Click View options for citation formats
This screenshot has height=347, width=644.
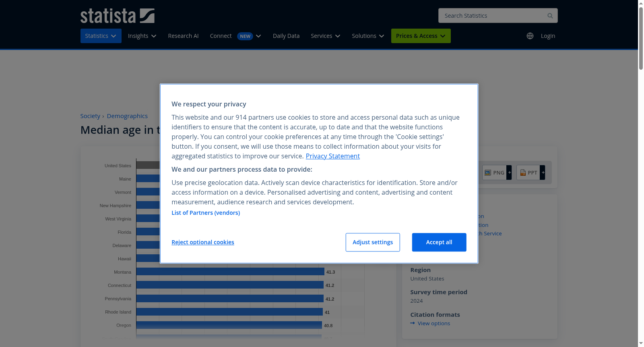(434, 323)
